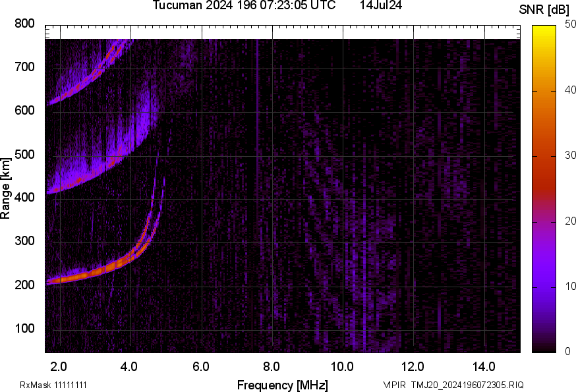Click the colorbar tick label '30'

point(570,155)
